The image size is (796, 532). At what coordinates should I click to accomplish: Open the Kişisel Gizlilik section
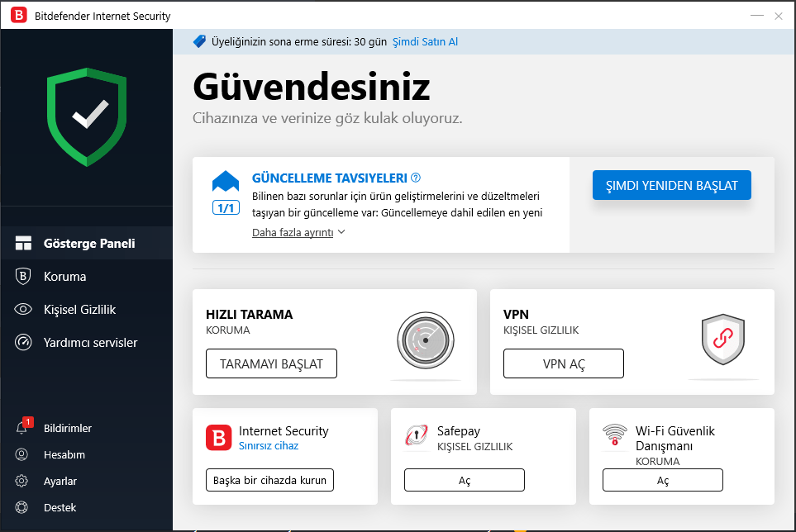(87, 309)
